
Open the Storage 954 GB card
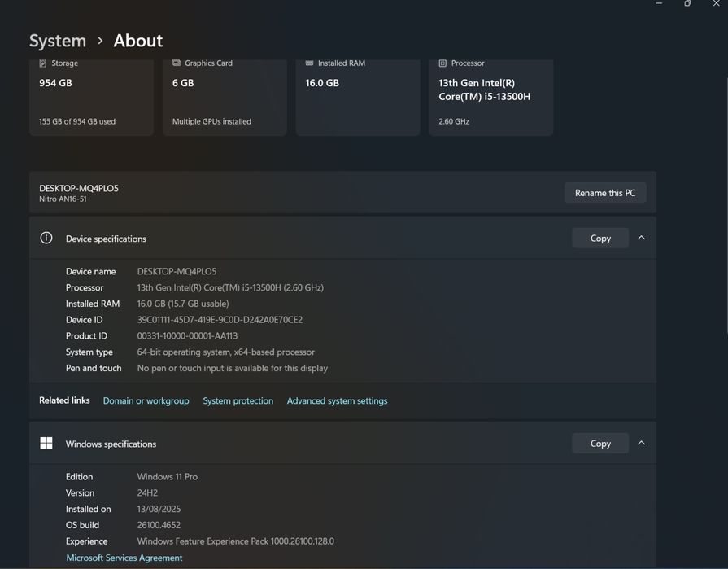pos(91,97)
